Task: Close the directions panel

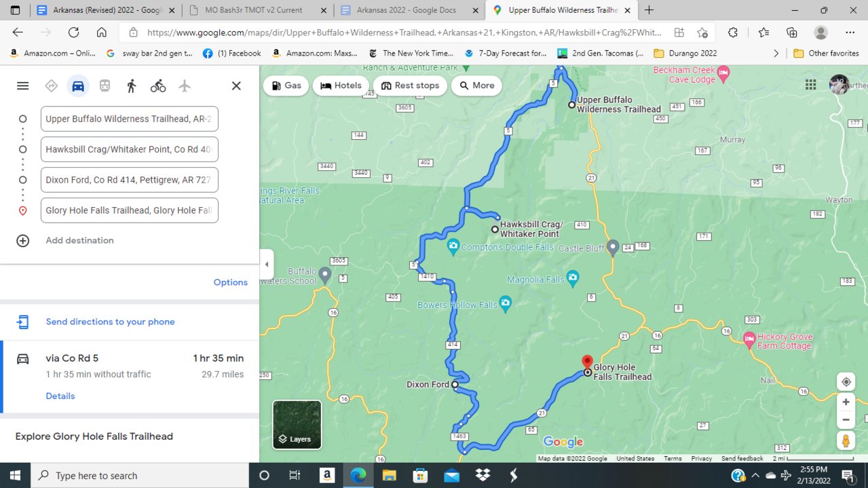Action: click(x=236, y=86)
